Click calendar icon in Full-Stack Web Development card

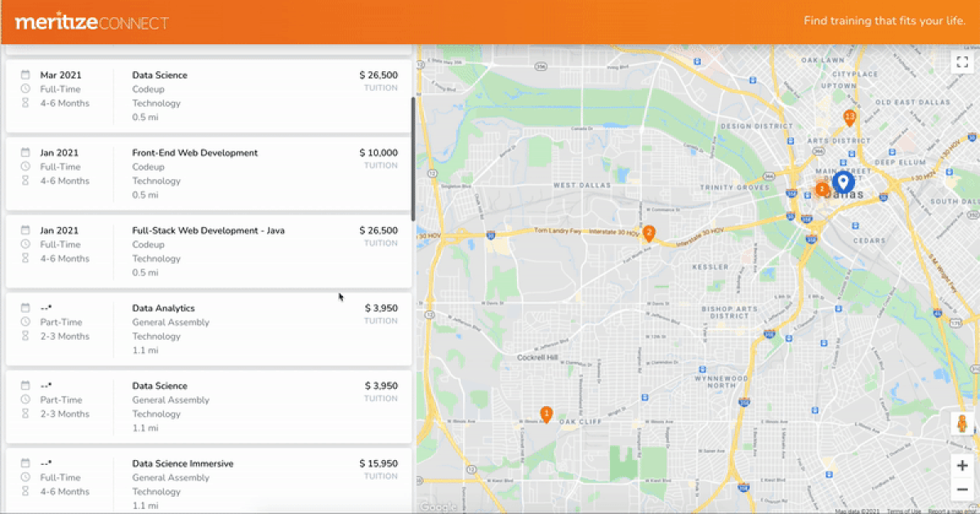(x=25, y=230)
